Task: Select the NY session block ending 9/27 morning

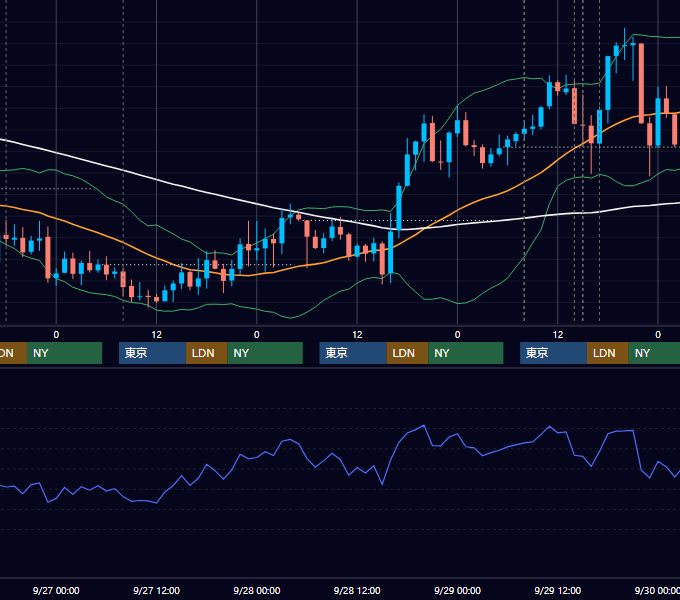Action: tap(64, 353)
